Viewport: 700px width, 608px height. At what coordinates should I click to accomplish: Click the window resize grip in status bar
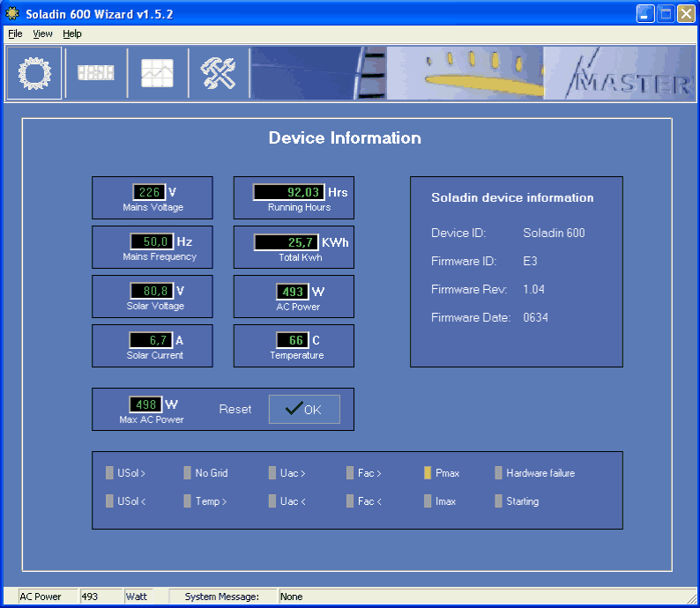point(690,597)
